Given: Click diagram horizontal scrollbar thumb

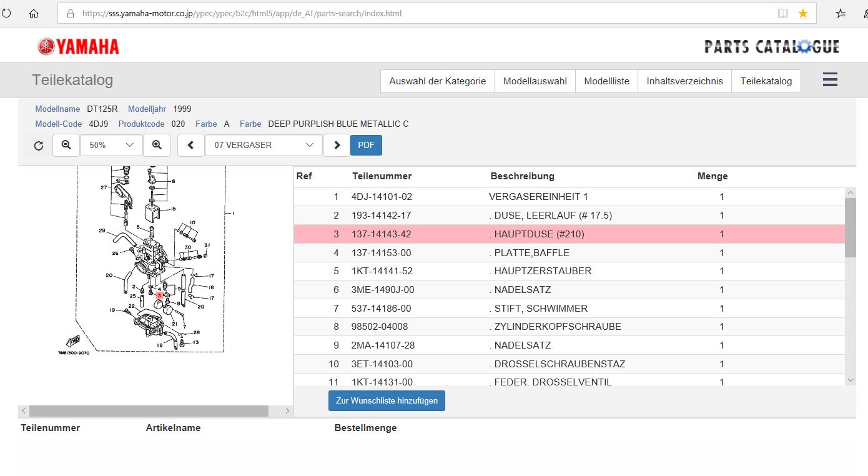Looking at the screenshot, I should [149, 410].
